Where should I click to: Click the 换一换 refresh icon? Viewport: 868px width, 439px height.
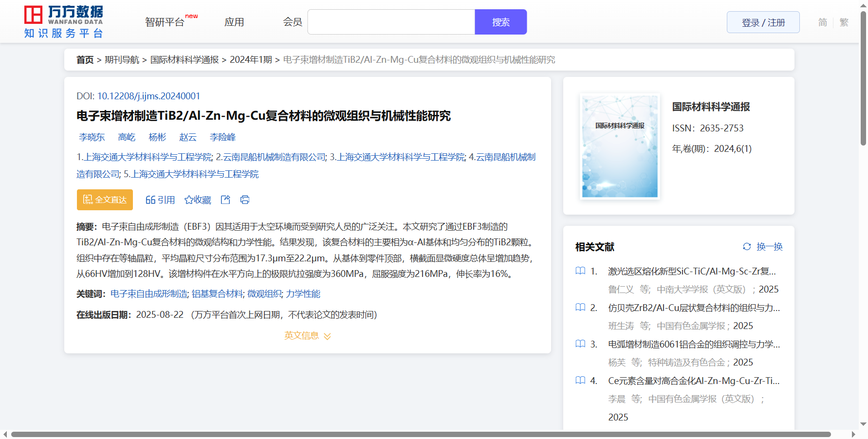tap(747, 247)
